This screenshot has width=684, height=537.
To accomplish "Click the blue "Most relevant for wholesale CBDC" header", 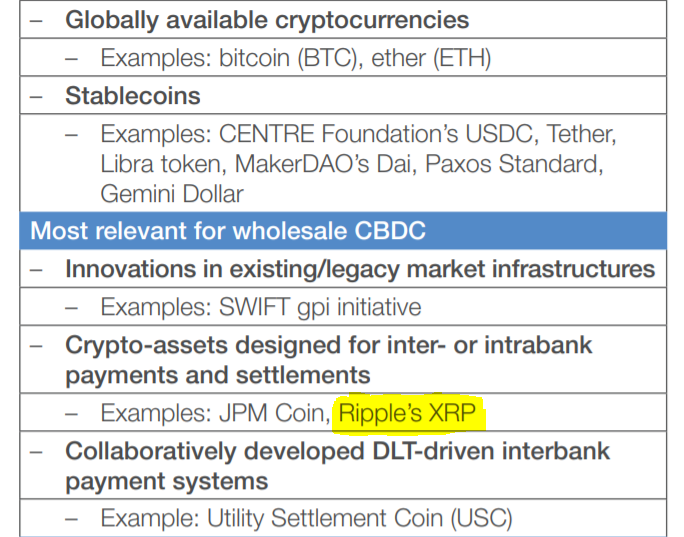I will pyautogui.click(x=228, y=231).
